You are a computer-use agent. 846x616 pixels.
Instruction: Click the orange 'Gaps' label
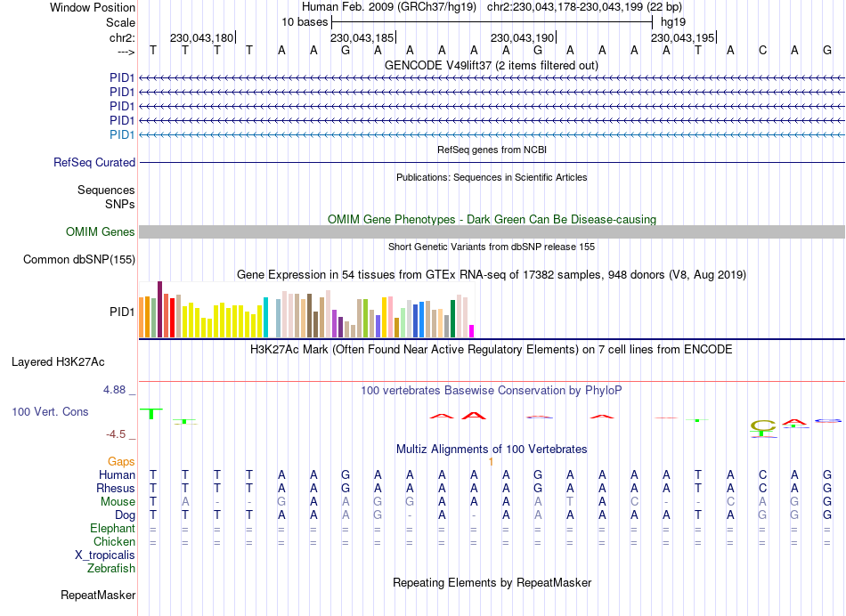[x=121, y=461]
